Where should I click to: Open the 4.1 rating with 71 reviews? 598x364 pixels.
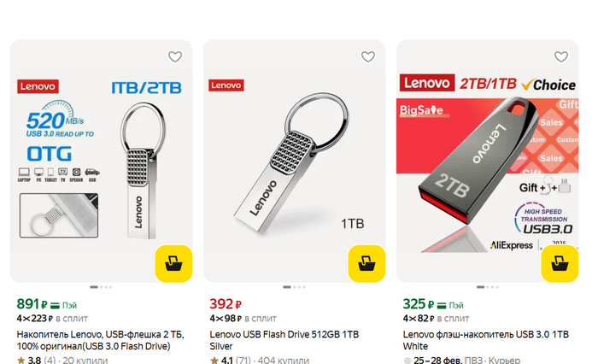coord(231,360)
